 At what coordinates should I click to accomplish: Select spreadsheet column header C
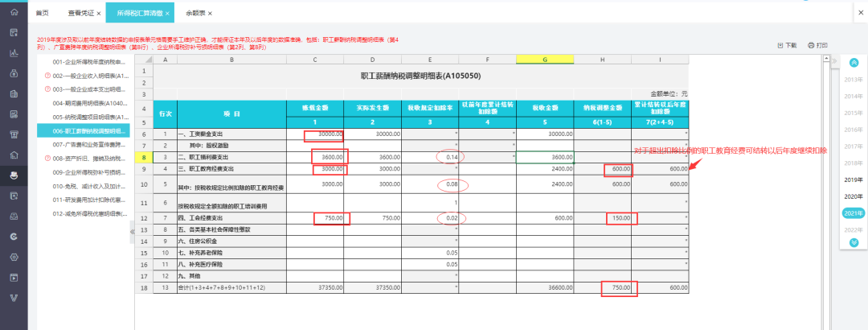(314, 60)
